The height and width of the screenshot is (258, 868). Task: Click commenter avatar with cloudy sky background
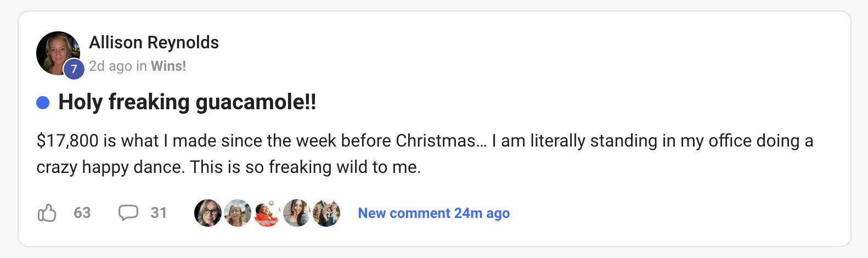(x=238, y=213)
